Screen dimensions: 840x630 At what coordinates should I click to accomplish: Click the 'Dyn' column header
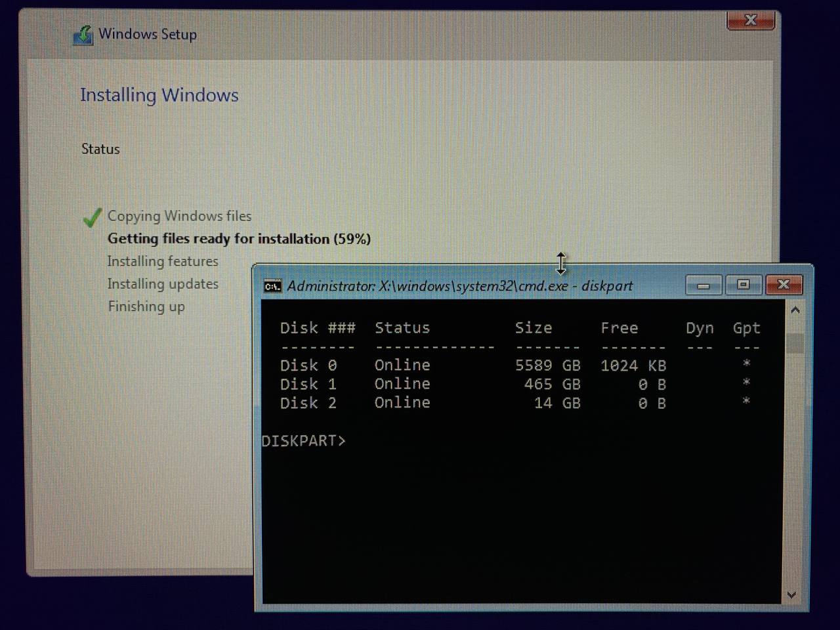[x=700, y=328]
